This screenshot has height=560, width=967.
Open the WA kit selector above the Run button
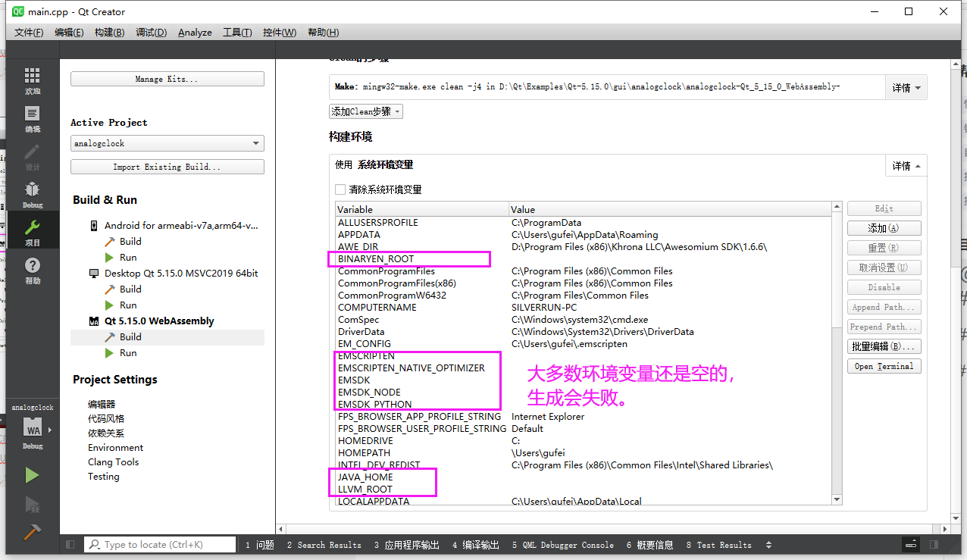pos(32,426)
